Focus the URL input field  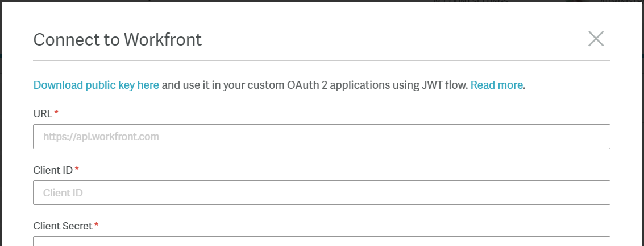[322, 137]
